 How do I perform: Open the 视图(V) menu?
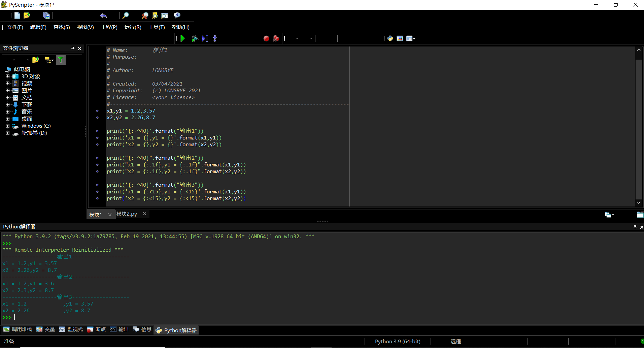pyautogui.click(x=86, y=27)
